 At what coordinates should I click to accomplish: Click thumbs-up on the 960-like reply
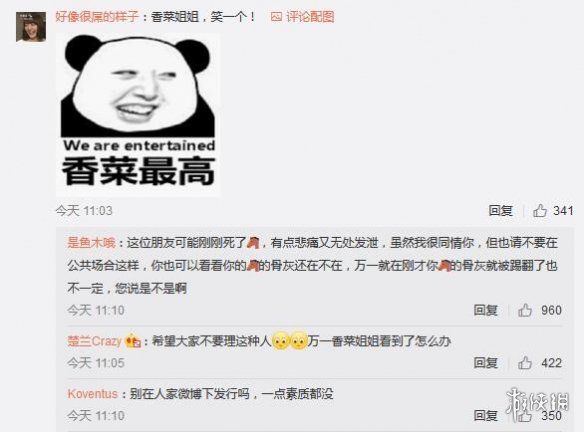point(525,310)
